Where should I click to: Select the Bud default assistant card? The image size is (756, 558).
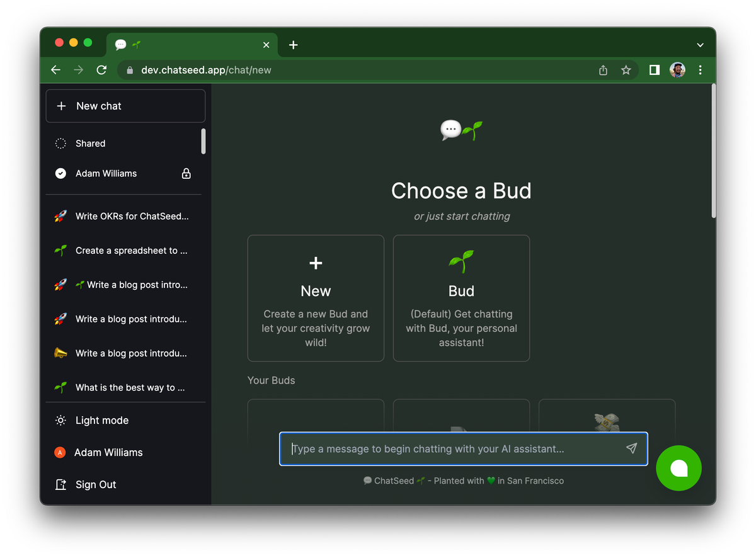[461, 298]
